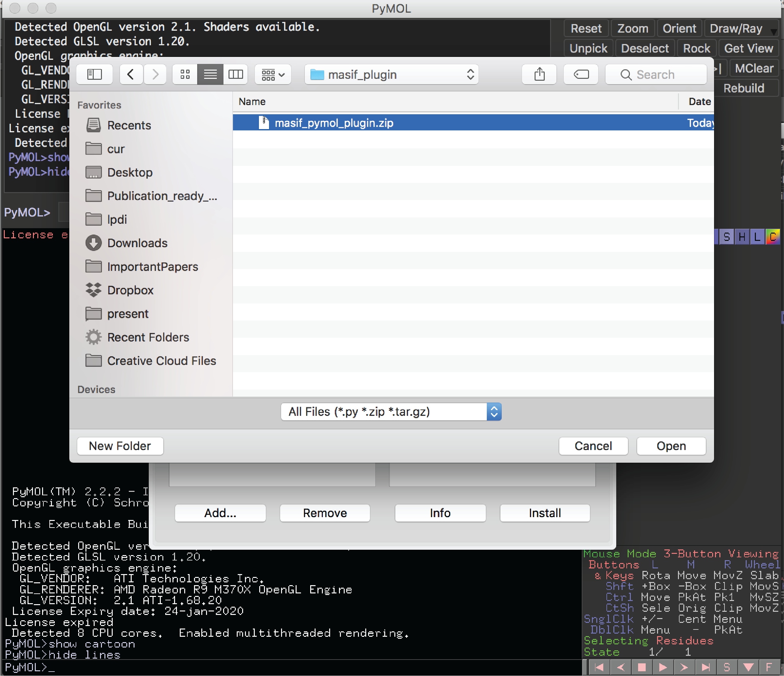Select masif_pymol_plugin.zip file

(334, 123)
